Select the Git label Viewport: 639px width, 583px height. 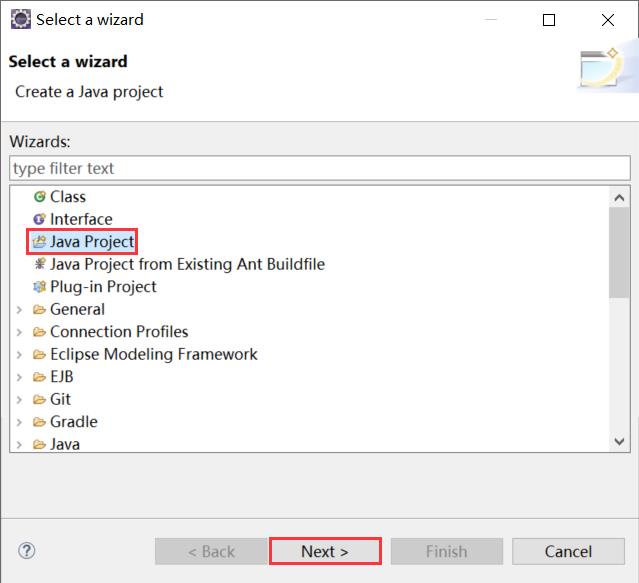tap(60, 399)
